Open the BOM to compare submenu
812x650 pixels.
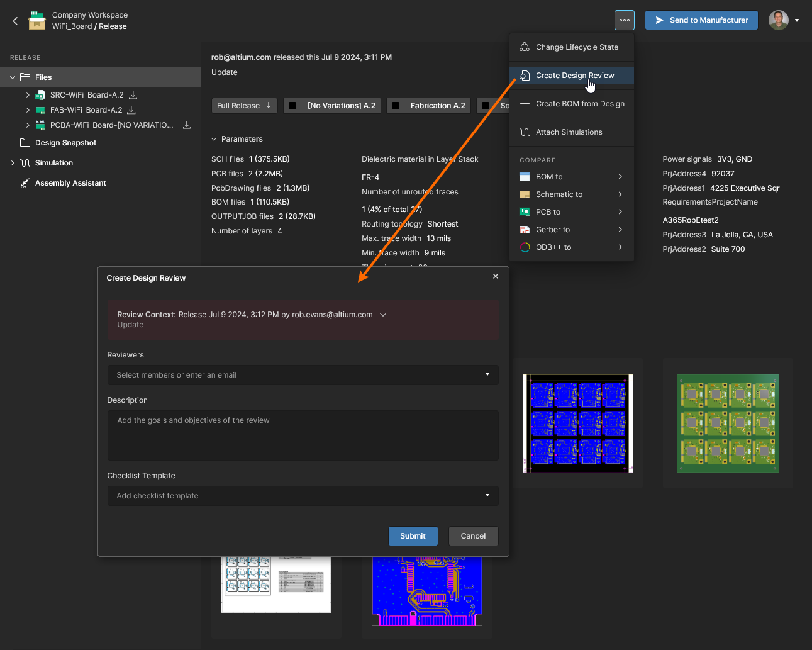[x=571, y=177]
